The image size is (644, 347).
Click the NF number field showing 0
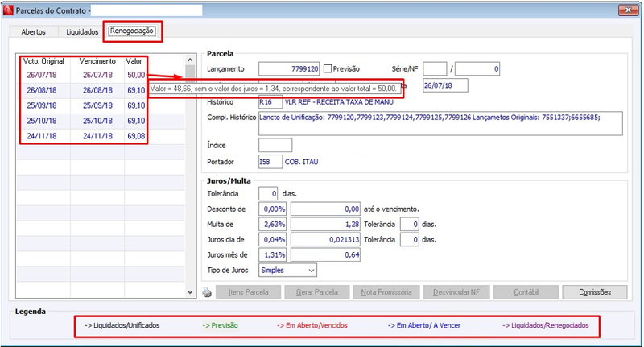pos(477,69)
